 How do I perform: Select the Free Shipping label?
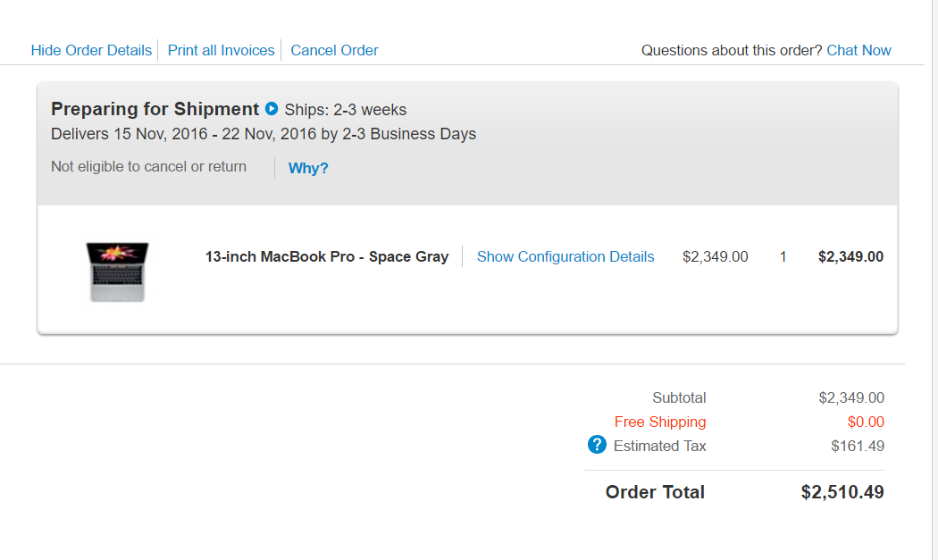(660, 422)
